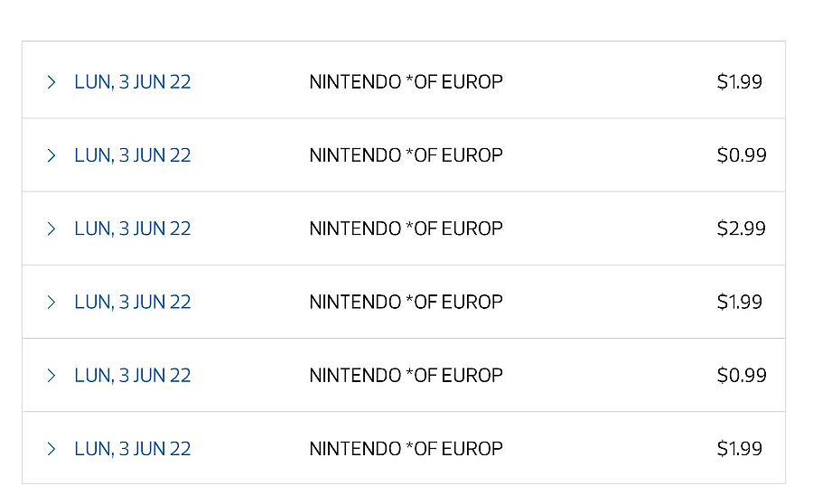Click the date link in the $2.99 row
Screen dimensions: 813x504
point(133,229)
